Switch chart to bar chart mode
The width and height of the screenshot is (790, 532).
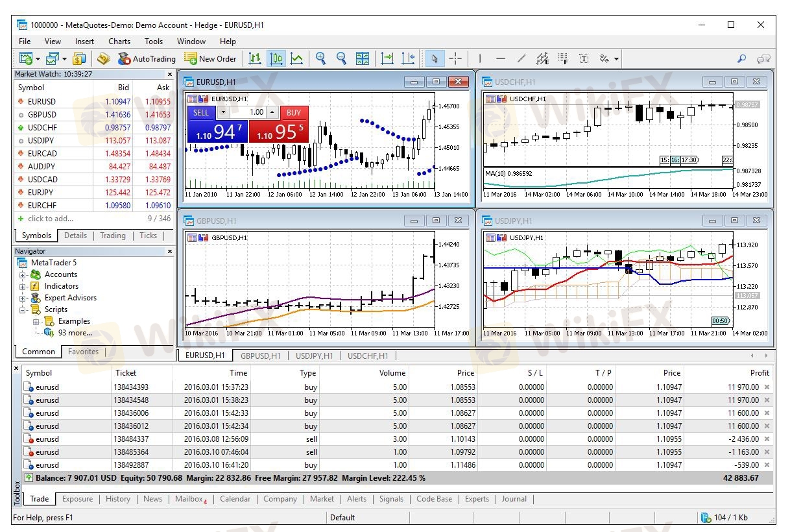[255, 58]
